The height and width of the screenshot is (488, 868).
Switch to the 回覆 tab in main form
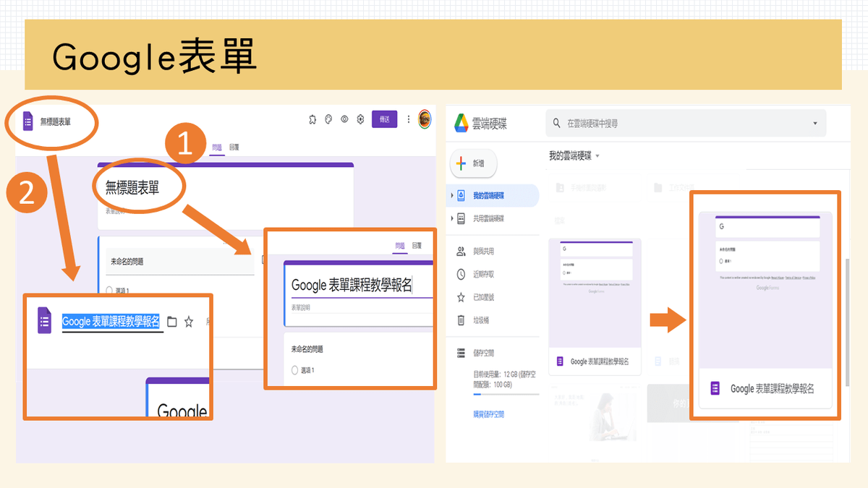(x=234, y=147)
